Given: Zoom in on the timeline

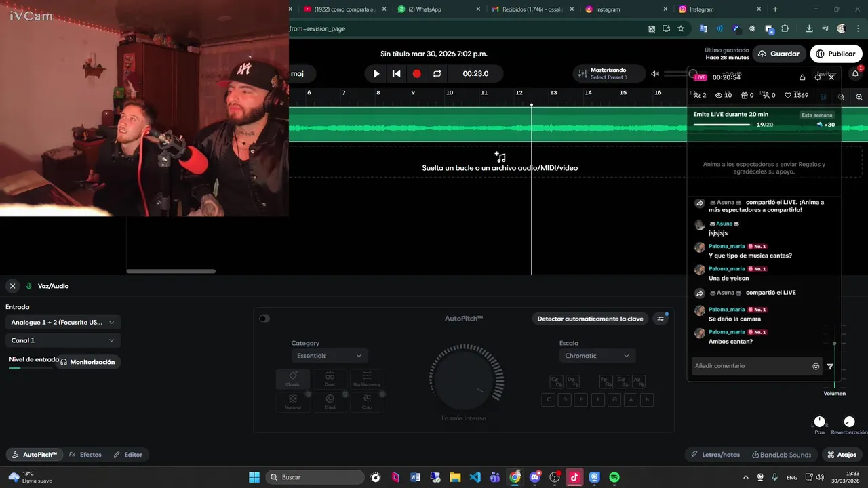Looking at the screenshot, I should (x=859, y=97).
